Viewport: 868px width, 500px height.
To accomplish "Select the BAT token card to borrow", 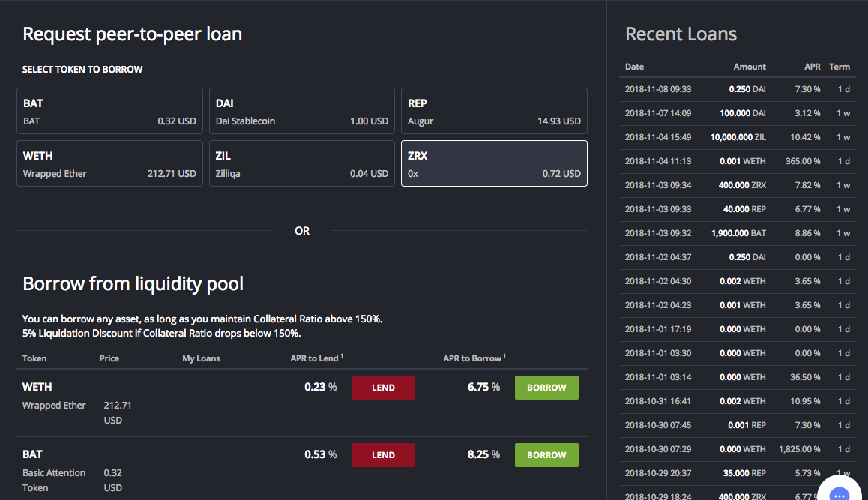I will point(109,111).
